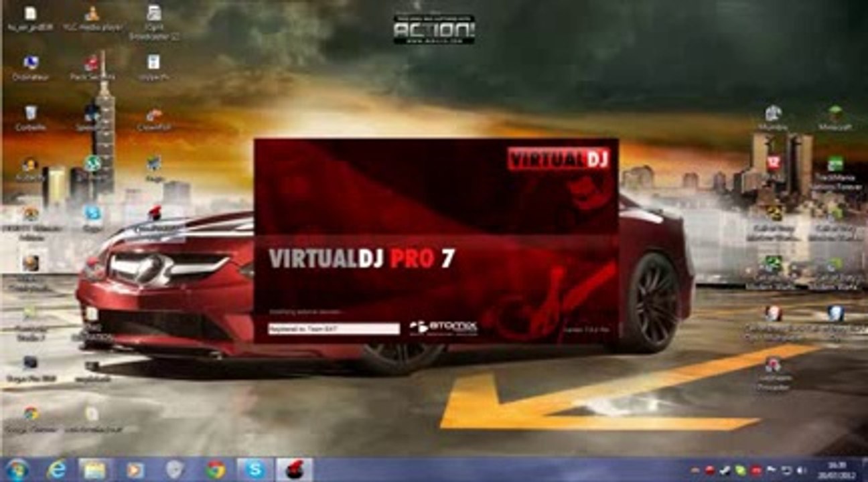Select the Corbeille recycle bin icon
Image resolution: width=868 pixels, height=482 pixels.
pyautogui.click(x=31, y=117)
